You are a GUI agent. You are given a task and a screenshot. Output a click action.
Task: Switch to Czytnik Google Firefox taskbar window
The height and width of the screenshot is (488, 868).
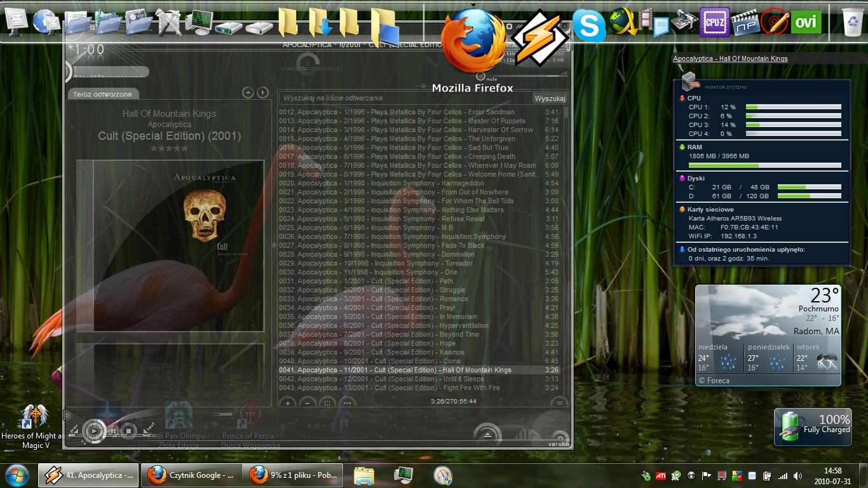click(x=191, y=475)
